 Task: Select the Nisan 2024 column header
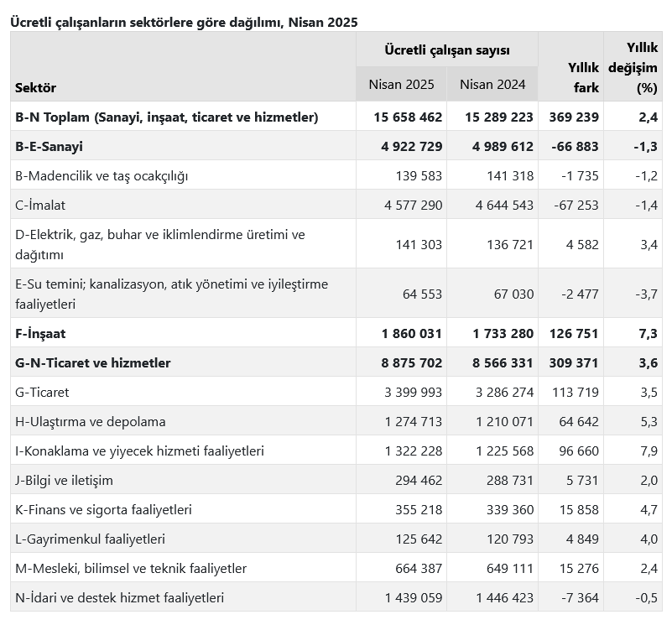(x=492, y=84)
